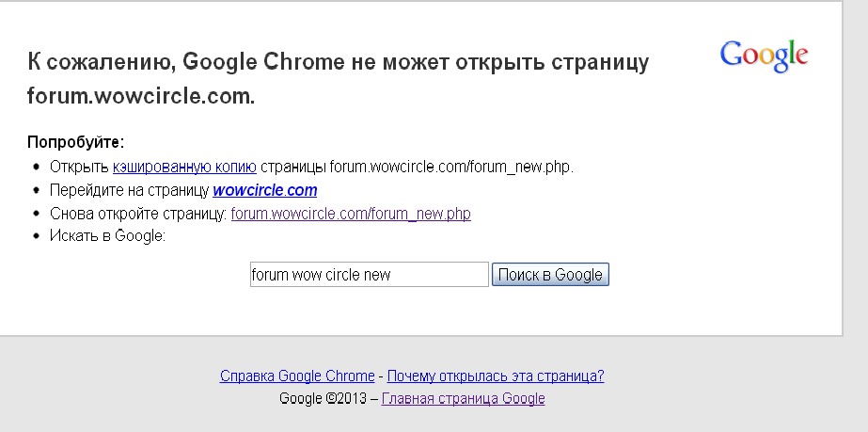This screenshot has width=868, height=432.
Task: Click the Поиск в Google button
Action: (550, 275)
